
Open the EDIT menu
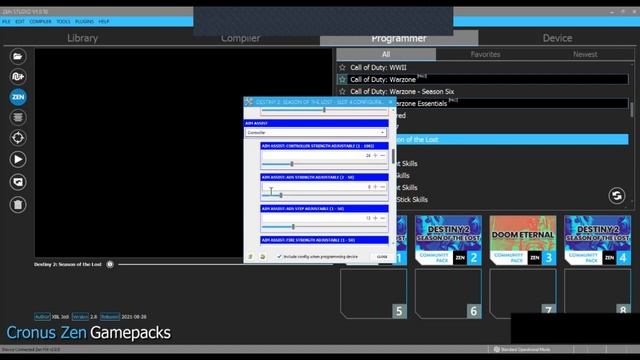tap(20, 21)
